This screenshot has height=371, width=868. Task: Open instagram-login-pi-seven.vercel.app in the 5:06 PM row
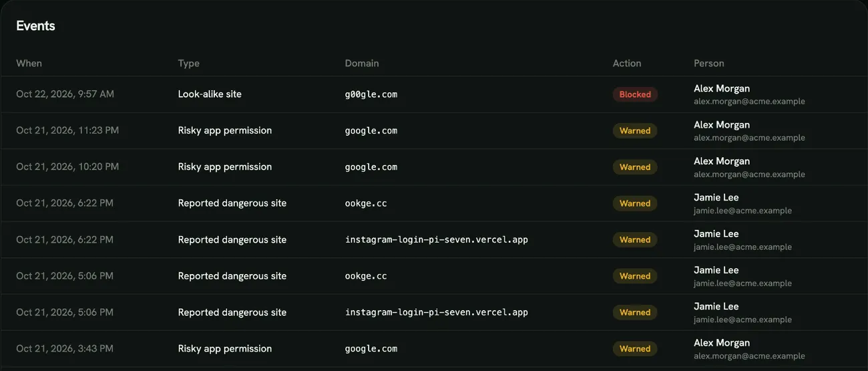(x=437, y=312)
